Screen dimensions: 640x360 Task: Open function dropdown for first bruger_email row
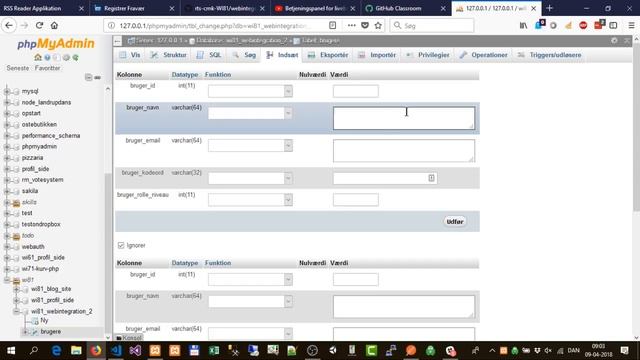(x=250, y=146)
